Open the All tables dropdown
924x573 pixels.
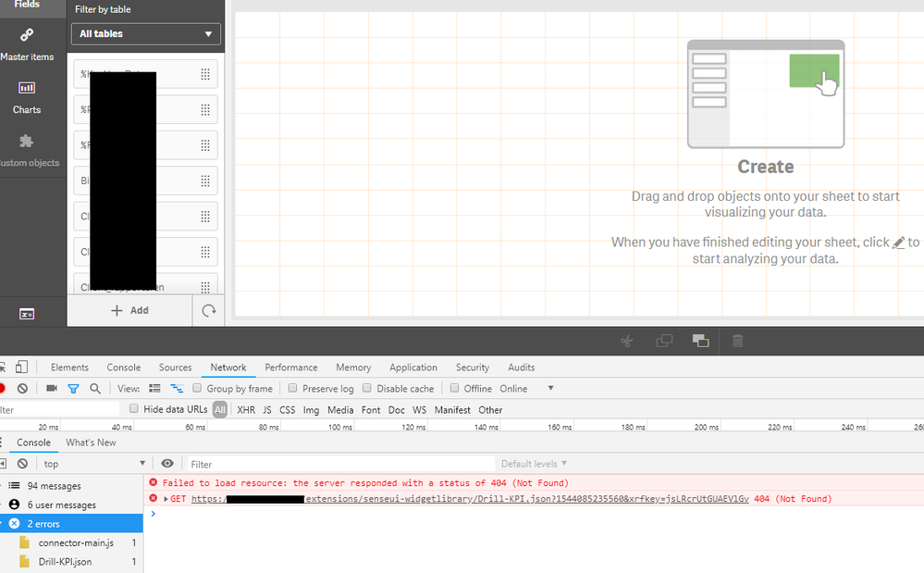point(145,33)
